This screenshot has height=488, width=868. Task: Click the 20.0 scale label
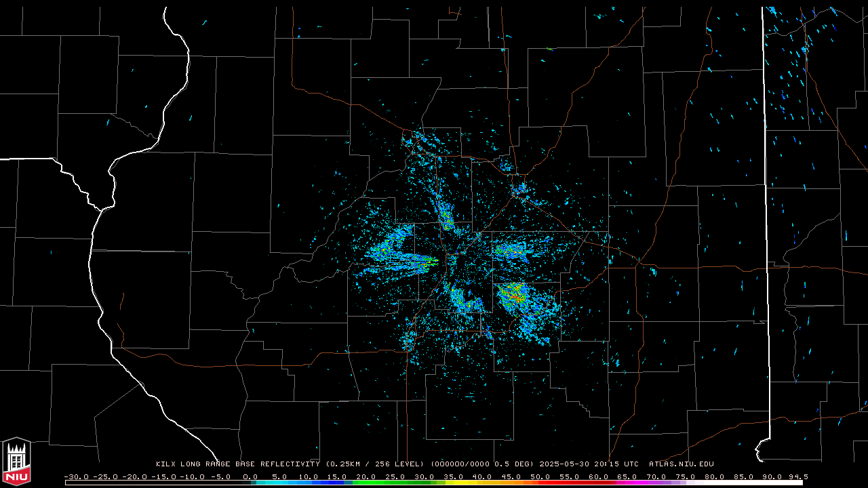[366, 477]
